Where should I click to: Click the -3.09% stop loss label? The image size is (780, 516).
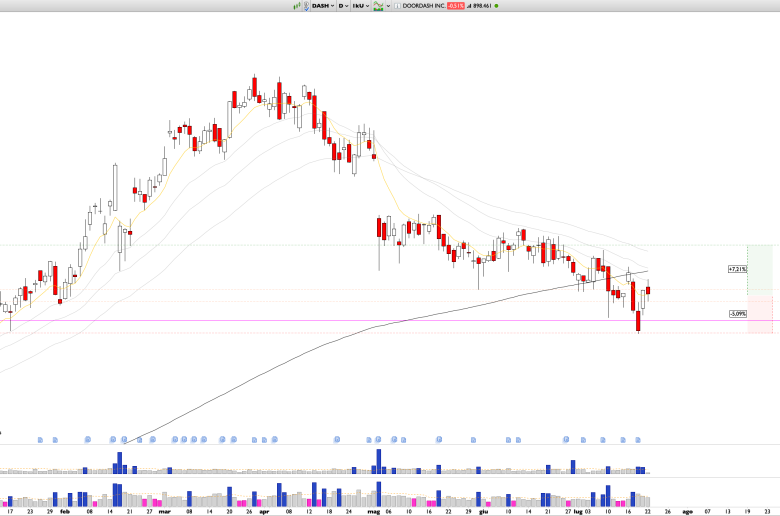[737, 314]
